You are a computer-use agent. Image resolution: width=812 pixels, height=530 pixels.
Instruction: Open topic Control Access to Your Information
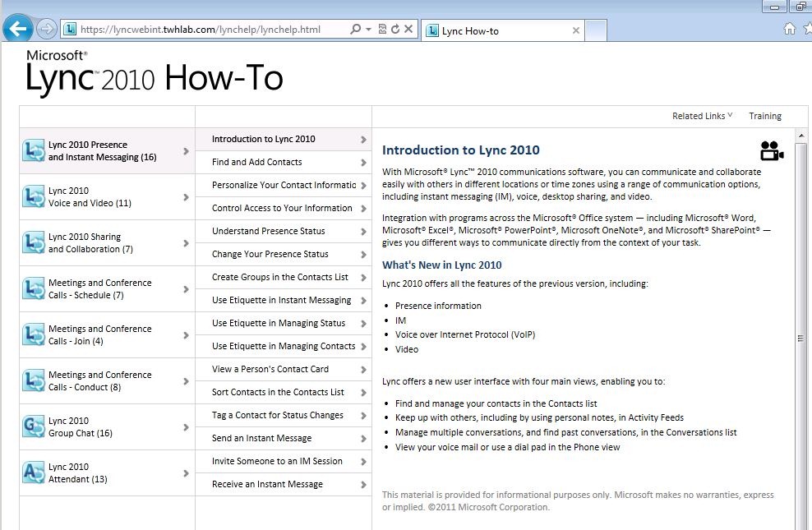click(284, 208)
